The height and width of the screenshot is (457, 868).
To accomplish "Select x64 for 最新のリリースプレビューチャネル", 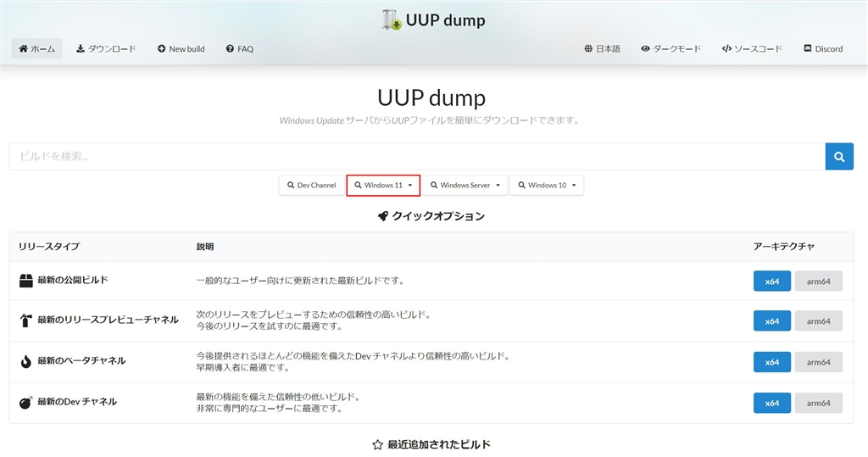I will [771, 320].
